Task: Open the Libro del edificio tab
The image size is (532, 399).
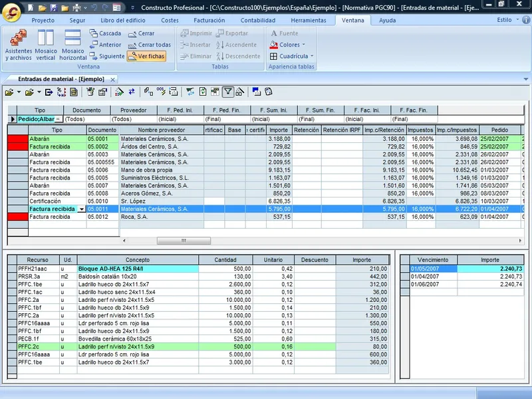Action: point(123,21)
